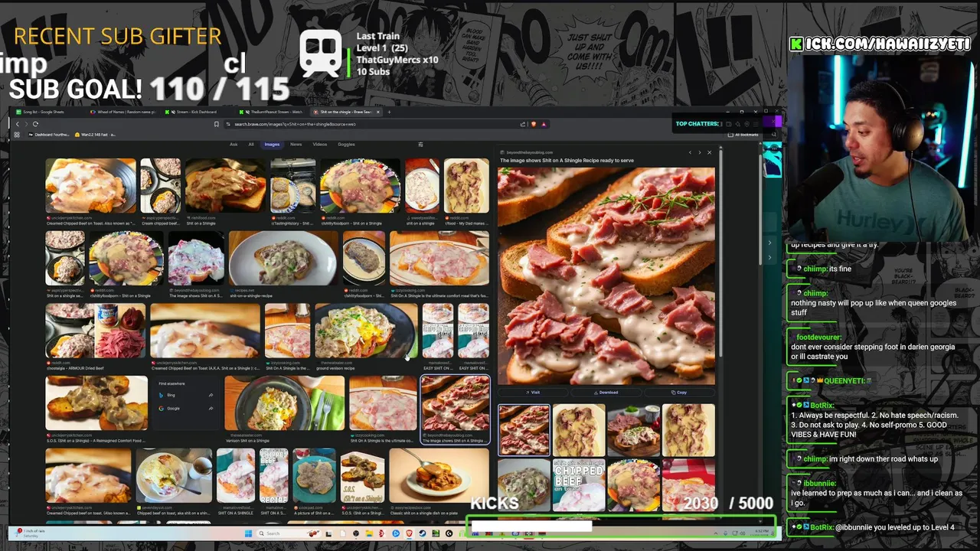Click the Visit button under preview image
The height and width of the screenshot is (551, 980).
(534, 393)
